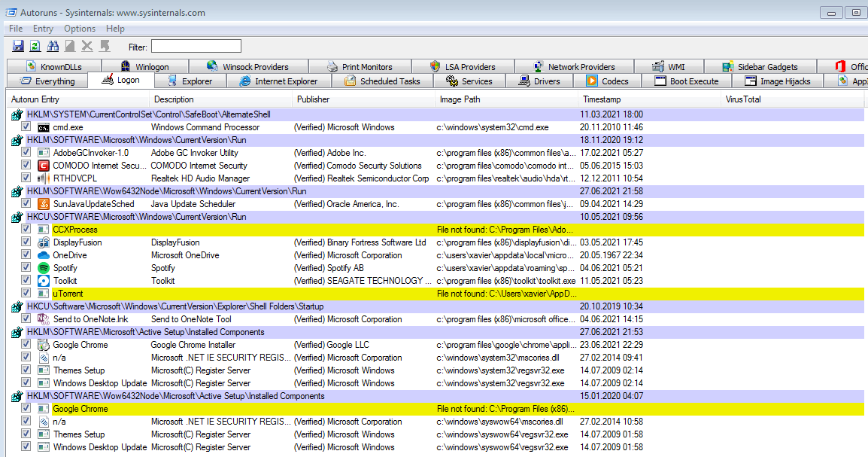Click the Realtek HD Audio Manager description
This screenshot has width=868, height=457.
click(x=200, y=178)
